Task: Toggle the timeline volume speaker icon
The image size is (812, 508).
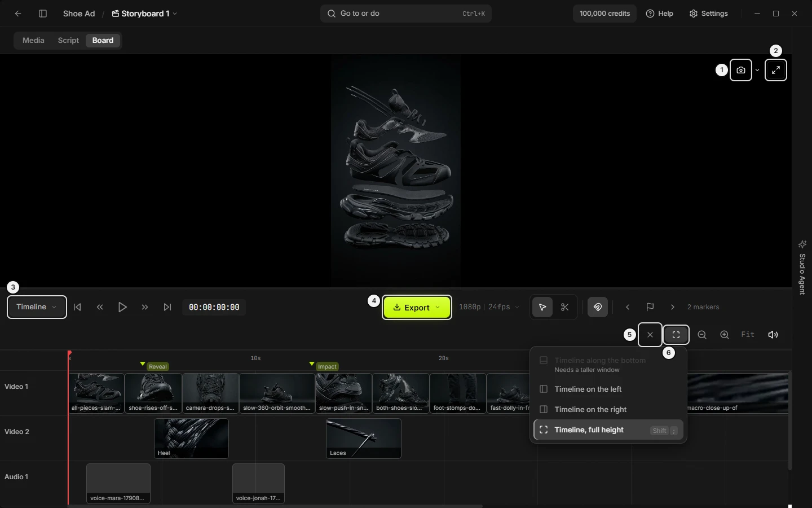Action: [773, 335]
